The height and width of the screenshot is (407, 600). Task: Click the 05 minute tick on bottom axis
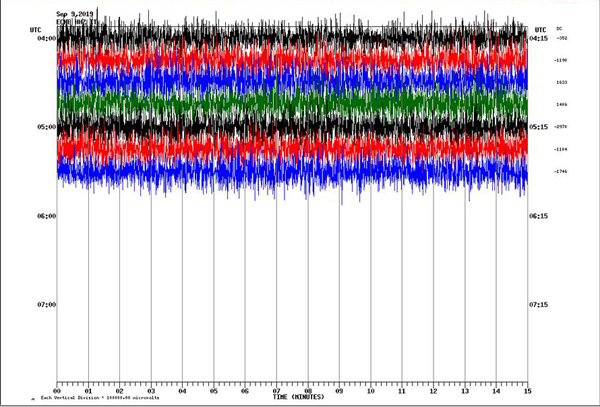tap(214, 390)
